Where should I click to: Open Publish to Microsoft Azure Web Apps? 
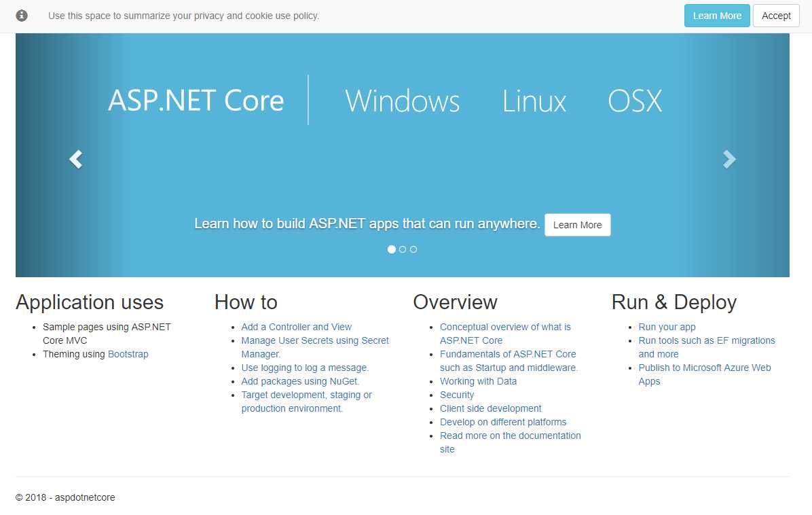[704, 368]
